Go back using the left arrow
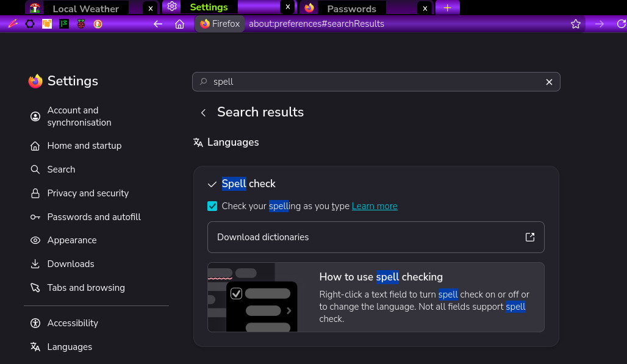Image resolution: width=627 pixels, height=364 pixels. [158, 24]
